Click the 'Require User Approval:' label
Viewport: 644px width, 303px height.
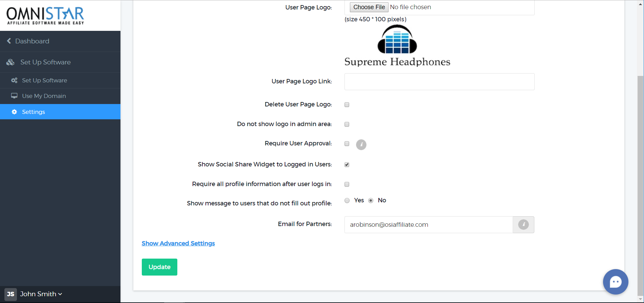(x=298, y=143)
